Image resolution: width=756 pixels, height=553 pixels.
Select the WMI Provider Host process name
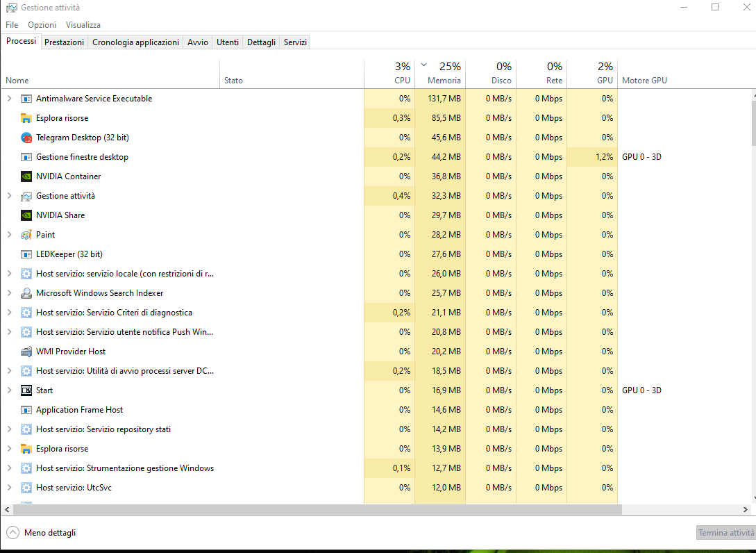click(71, 352)
